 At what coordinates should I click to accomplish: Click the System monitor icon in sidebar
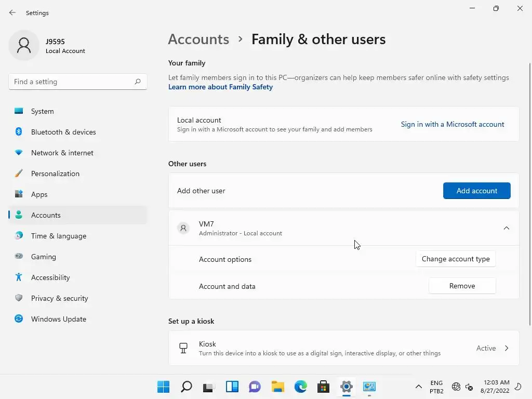19,111
